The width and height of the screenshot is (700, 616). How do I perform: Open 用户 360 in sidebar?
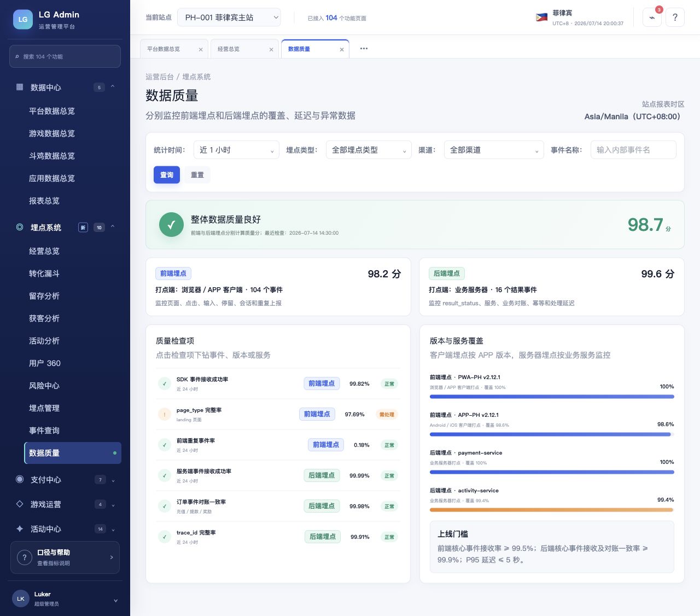tap(73, 363)
